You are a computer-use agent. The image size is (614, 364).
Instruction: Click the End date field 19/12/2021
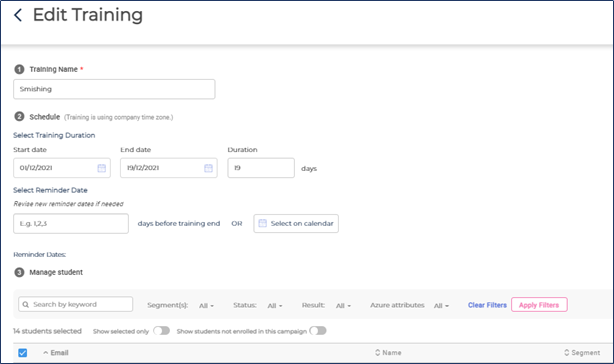tap(169, 168)
